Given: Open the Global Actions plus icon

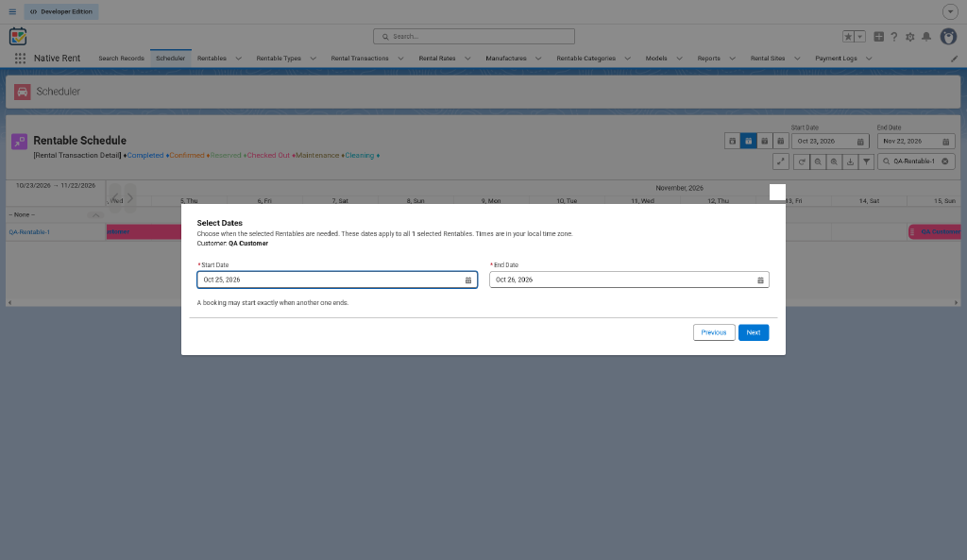Looking at the screenshot, I should (879, 37).
